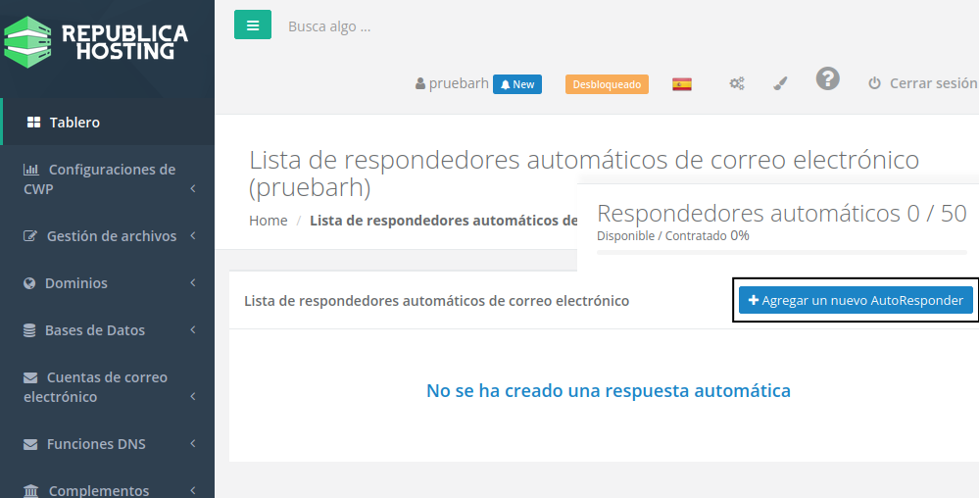Viewport: 980px width, 498px height.
Task: Open language selector Spanish flag
Action: [682, 84]
